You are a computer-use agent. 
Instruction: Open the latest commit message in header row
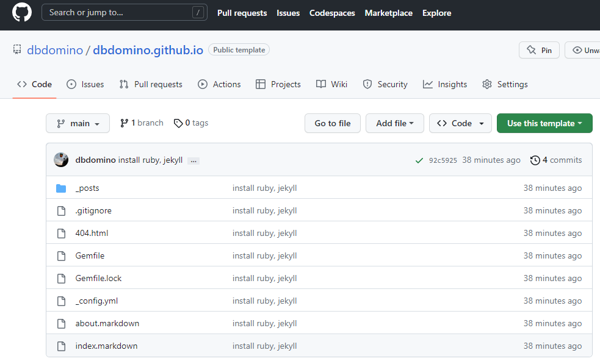point(150,160)
